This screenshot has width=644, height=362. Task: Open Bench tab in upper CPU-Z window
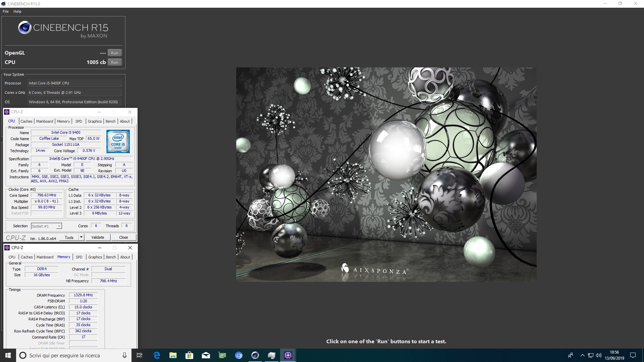111,121
